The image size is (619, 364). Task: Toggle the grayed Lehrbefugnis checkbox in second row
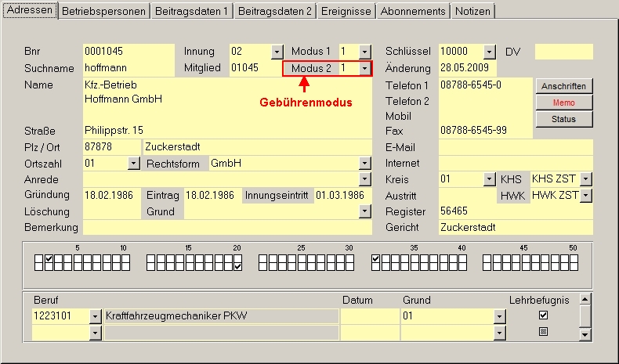543,332
